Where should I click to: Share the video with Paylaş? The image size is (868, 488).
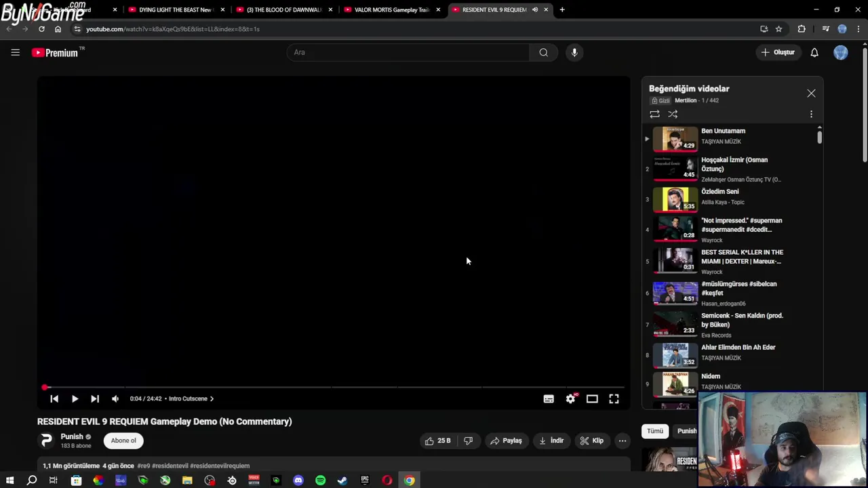click(506, 441)
